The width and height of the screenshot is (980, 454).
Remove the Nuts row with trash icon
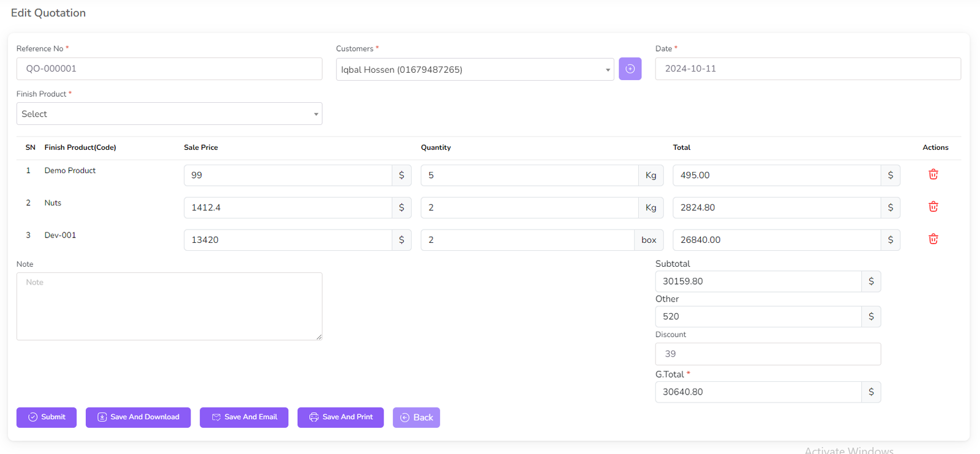coord(933,207)
